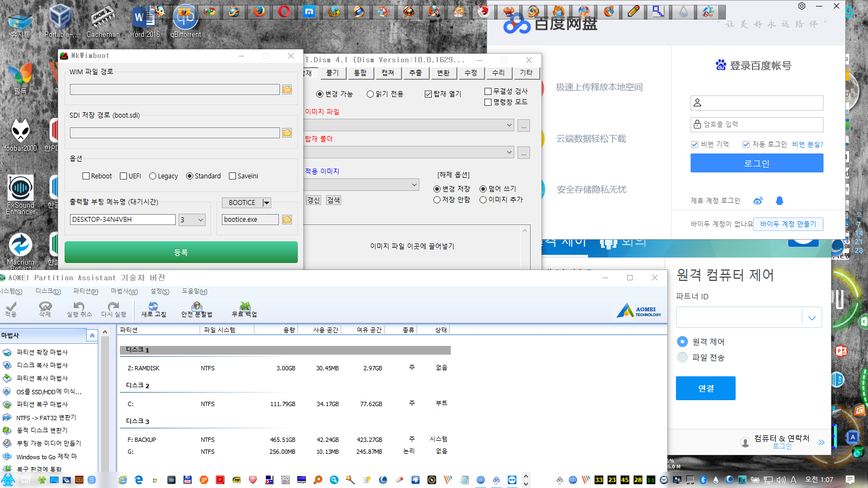Toggle the UEFI checkbox
This screenshot has width=868, height=488.
click(123, 176)
